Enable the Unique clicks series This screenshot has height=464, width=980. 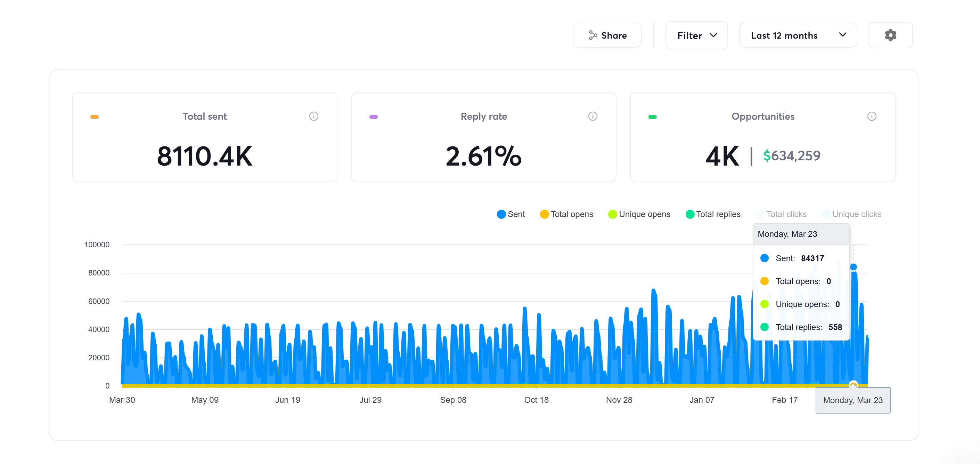(x=851, y=214)
